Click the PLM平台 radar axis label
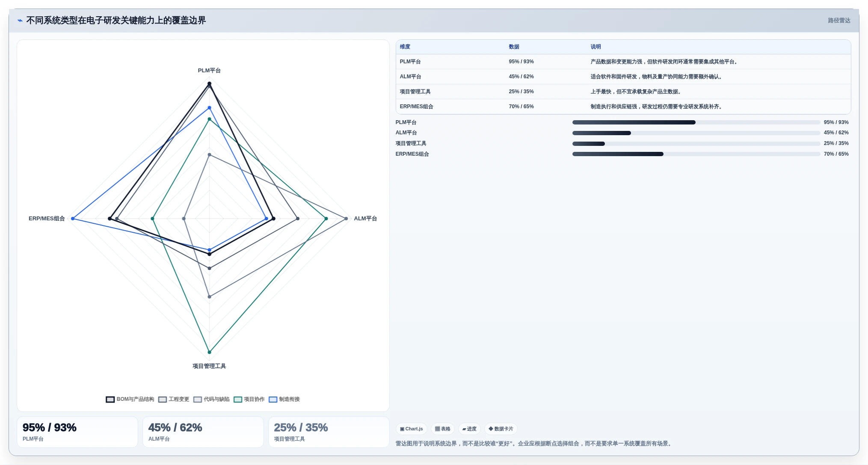The width and height of the screenshot is (868, 465). [x=209, y=71]
